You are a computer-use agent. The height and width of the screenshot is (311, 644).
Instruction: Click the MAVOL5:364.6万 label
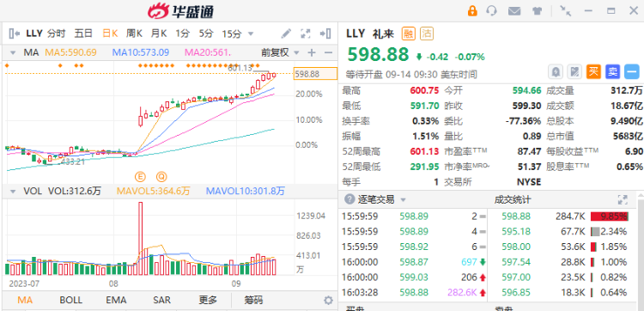(154, 191)
